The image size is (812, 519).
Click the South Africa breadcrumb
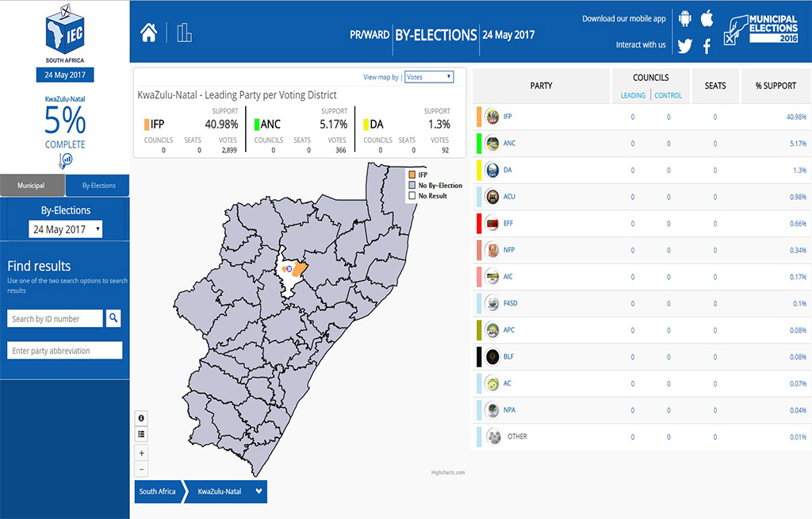coord(157,491)
